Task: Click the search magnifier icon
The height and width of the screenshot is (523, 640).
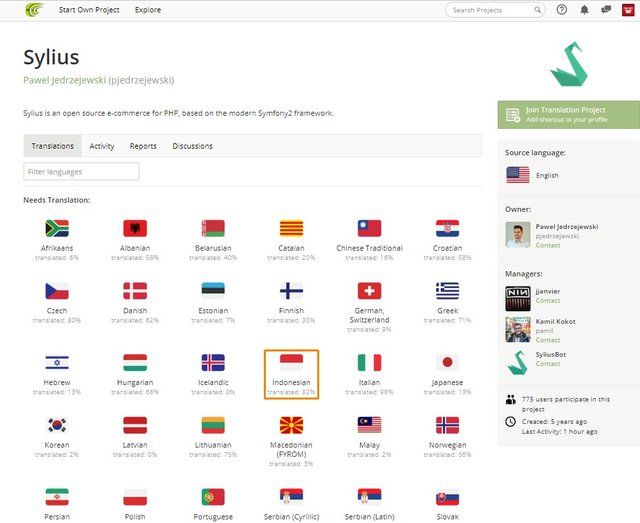Action: (538, 10)
